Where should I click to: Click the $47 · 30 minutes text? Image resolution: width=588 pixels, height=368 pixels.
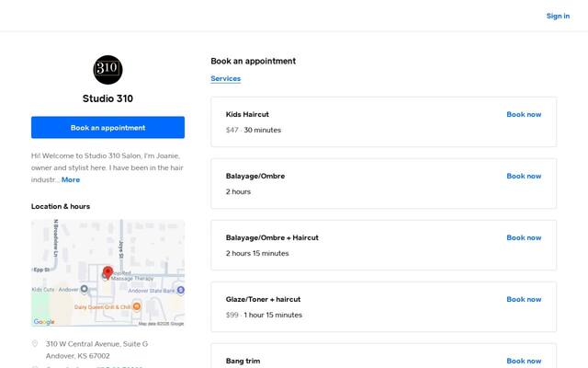[254, 130]
